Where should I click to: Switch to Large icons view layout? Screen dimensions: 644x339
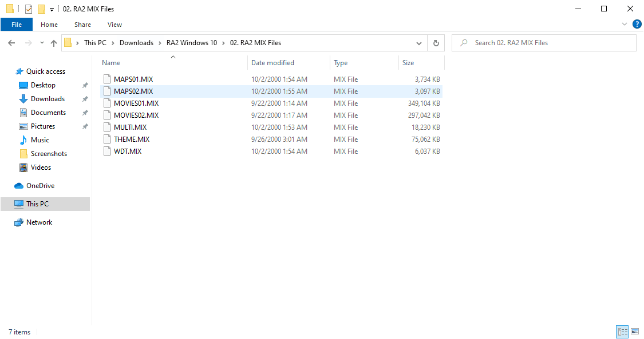tap(635, 332)
